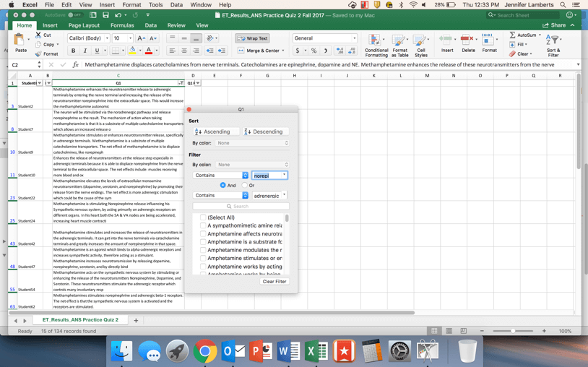Apply percent style format

314,51
